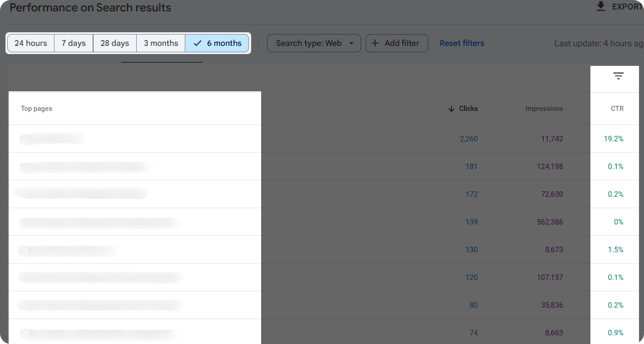The width and height of the screenshot is (644, 344).
Task: Sort by the Impressions column header
Action: (x=544, y=109)
